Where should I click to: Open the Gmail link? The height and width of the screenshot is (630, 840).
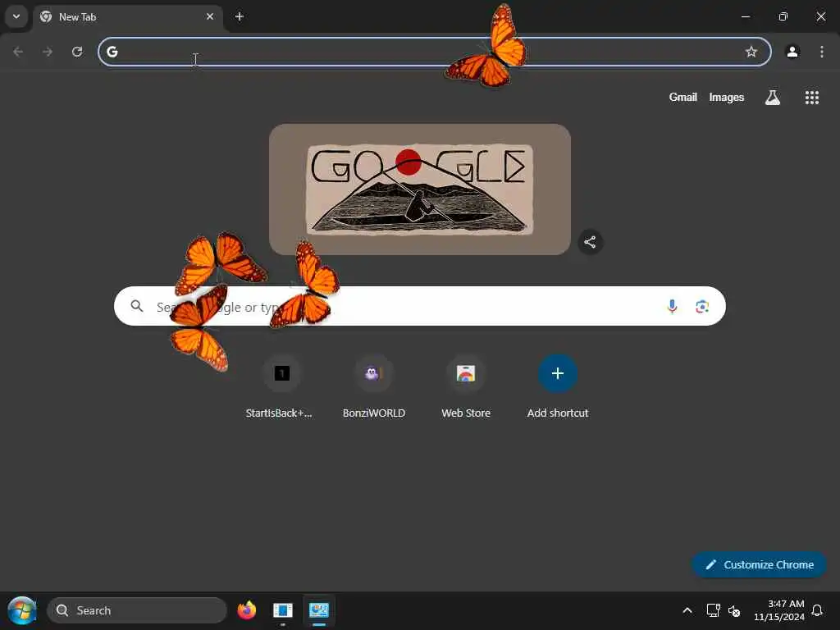682,97
